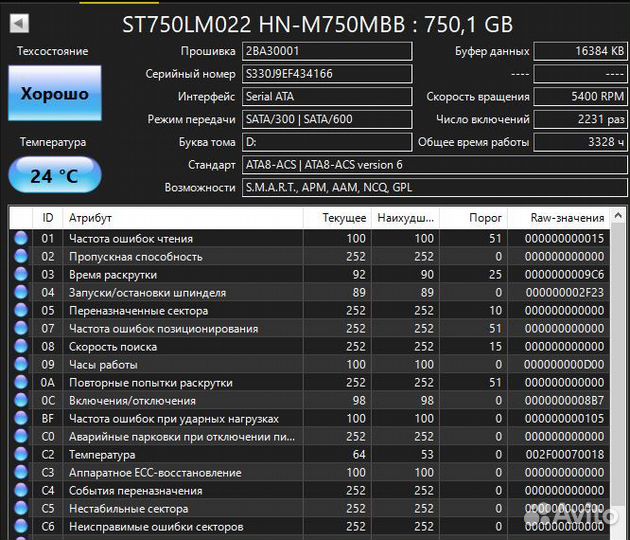Image resolution: width=630 pixels, height=540 pixels.
Task: Click status orb for attribute 04
Action: [21, 292]
